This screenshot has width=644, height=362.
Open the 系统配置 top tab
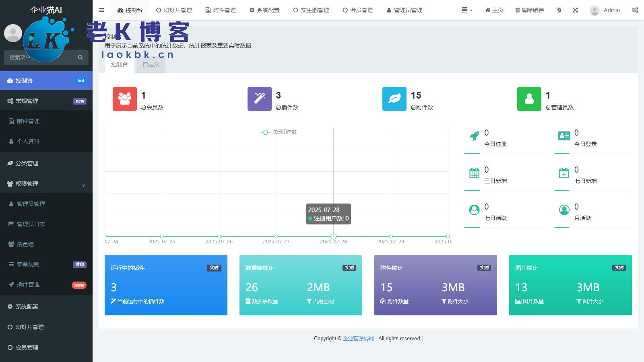(x=264, y=10)
